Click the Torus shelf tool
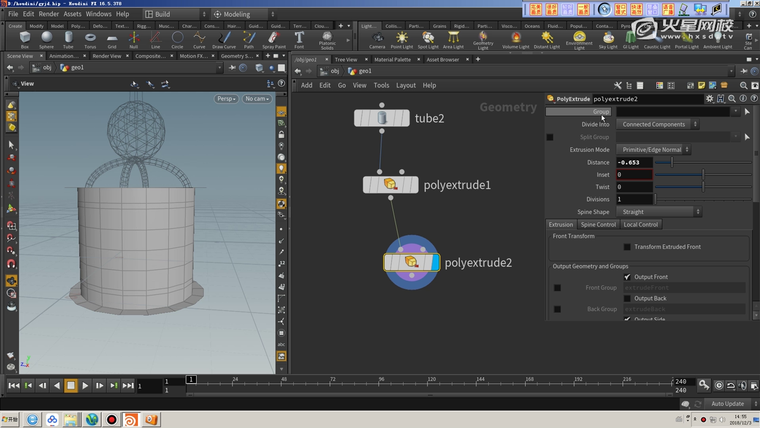The height and width of the screenshot is (428, 760). [90, 38]
